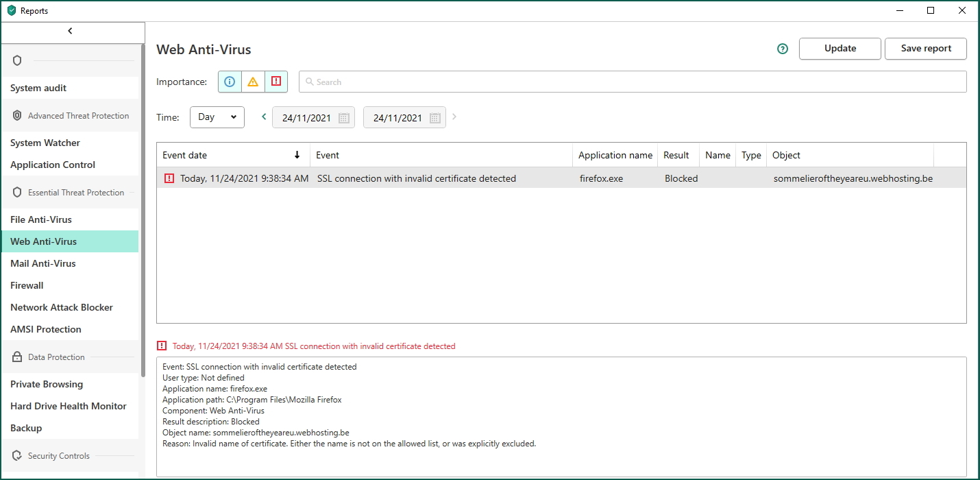Open the start date calendar picker icon

click(x=344, y=118)
